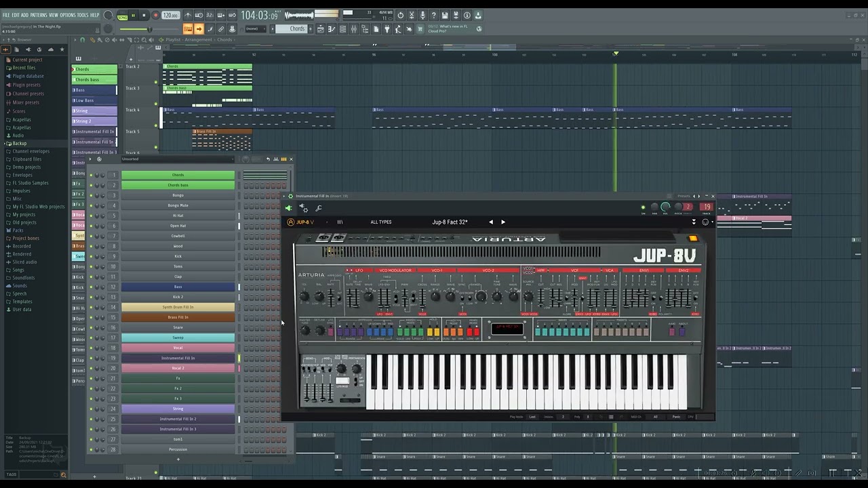This screenshot has height=488, width=868.
Task: Open the VIEW menu
Action: point(54,15)
